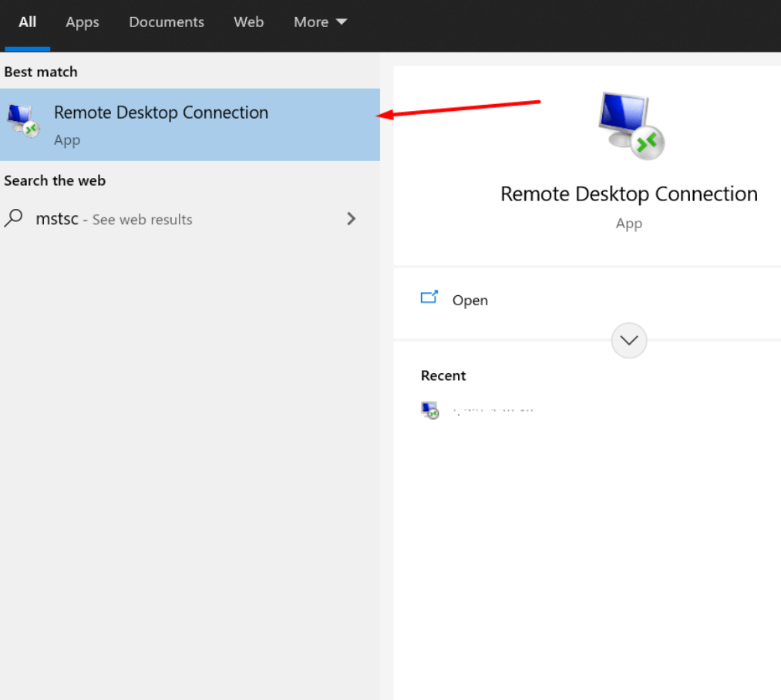Viewport: 781px width, 700px height.
Task: Click the Best match heading label
Action: [40, 72]
